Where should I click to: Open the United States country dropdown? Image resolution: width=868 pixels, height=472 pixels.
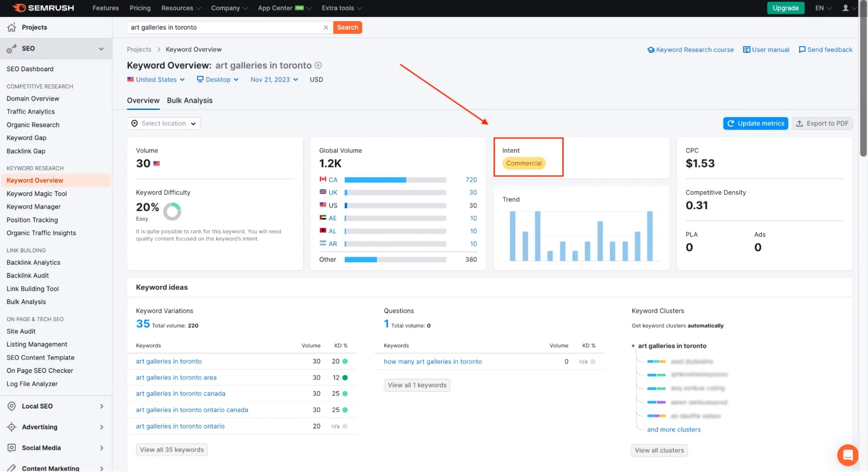(x=156, y=80)
